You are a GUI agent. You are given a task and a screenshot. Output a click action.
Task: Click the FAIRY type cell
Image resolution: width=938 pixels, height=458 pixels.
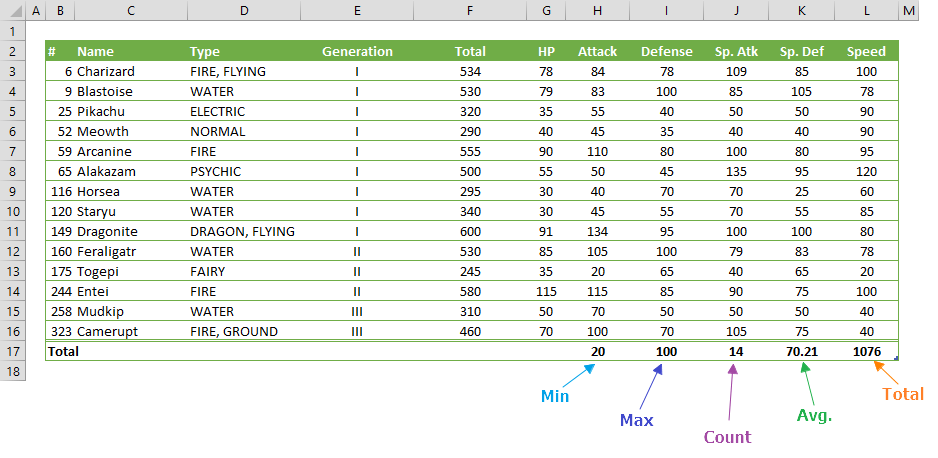pyautogui.click(x=243, y=271)
